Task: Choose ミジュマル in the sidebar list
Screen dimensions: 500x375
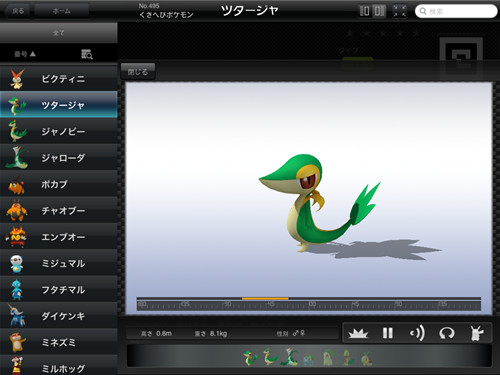Action: tap(59, 263)
